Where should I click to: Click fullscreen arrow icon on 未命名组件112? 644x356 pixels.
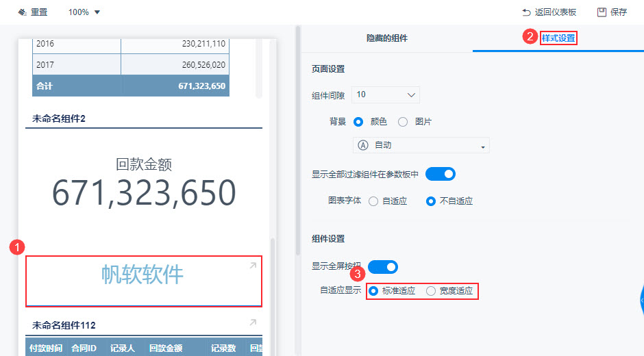click(253, 322)
